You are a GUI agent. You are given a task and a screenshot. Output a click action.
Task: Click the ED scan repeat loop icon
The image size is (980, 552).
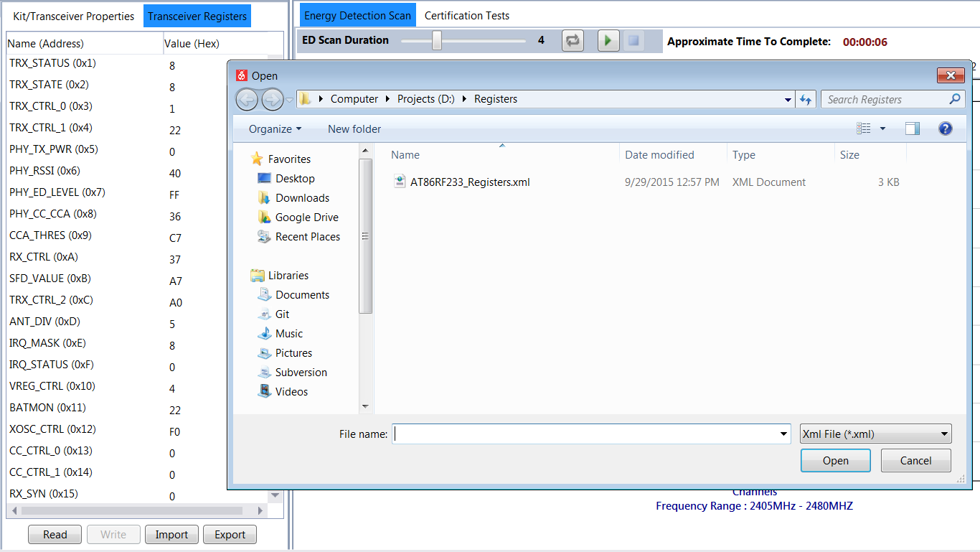coord(573,41)
